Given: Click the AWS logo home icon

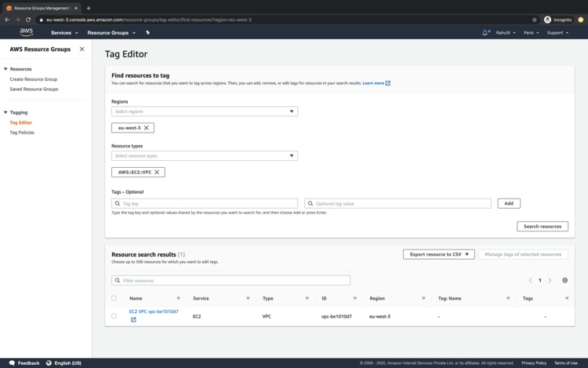Looking at the screenshot, I should pos(27,32).
